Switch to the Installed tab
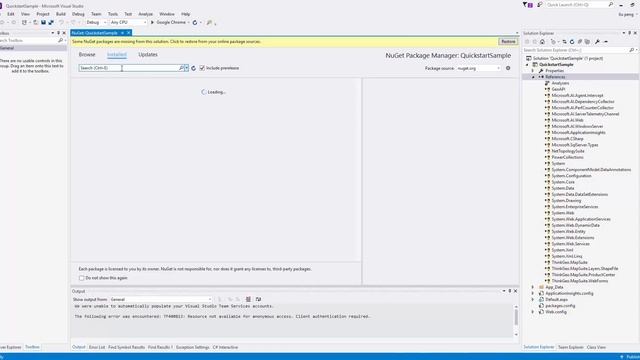Image resolution: width=640 pixels, height=360 pixels. 117,54
